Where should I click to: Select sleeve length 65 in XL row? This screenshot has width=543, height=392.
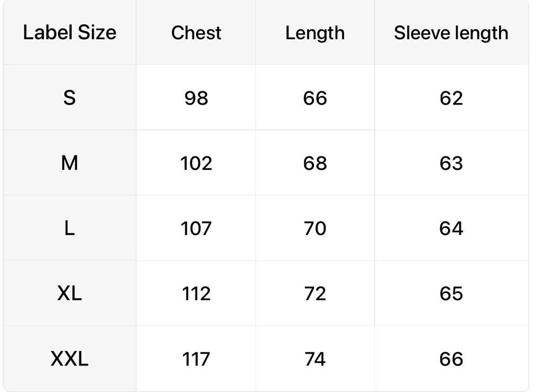451,294
